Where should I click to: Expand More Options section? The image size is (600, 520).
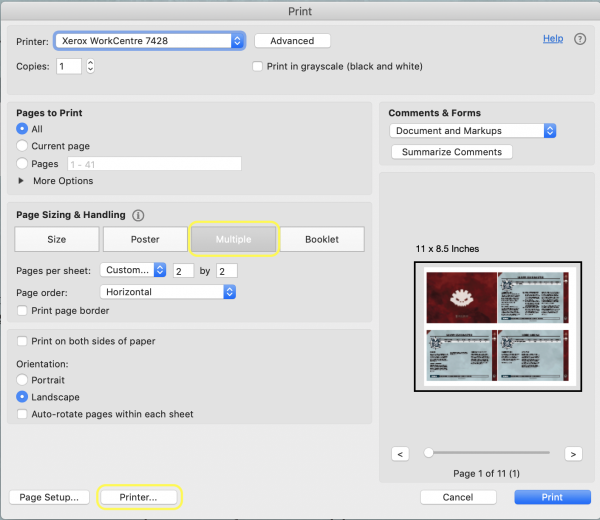pyautogui.click(x=23, y=181)
